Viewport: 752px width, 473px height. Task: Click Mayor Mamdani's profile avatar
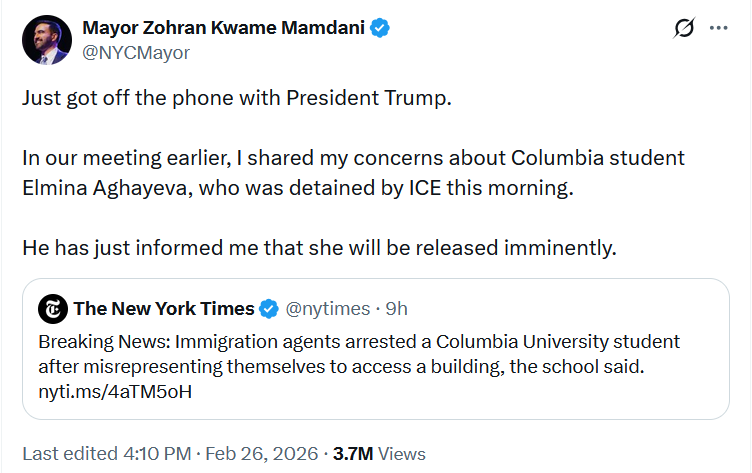point(43,40)
